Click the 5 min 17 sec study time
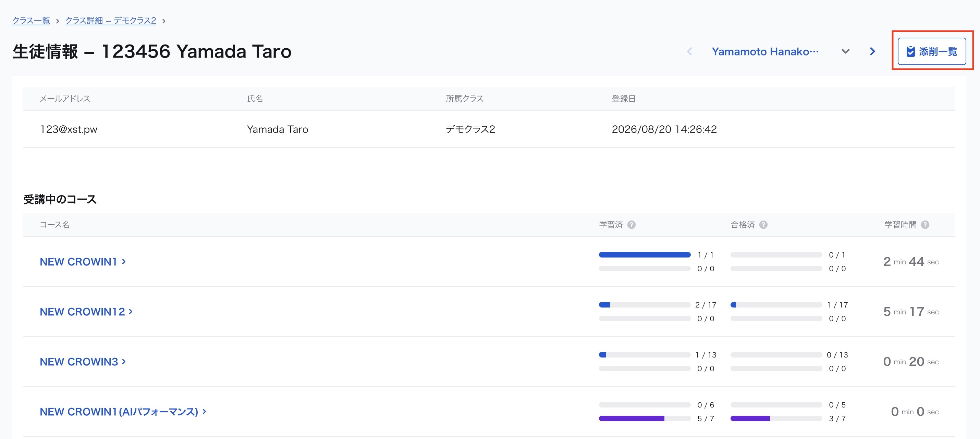 point(911,312)
